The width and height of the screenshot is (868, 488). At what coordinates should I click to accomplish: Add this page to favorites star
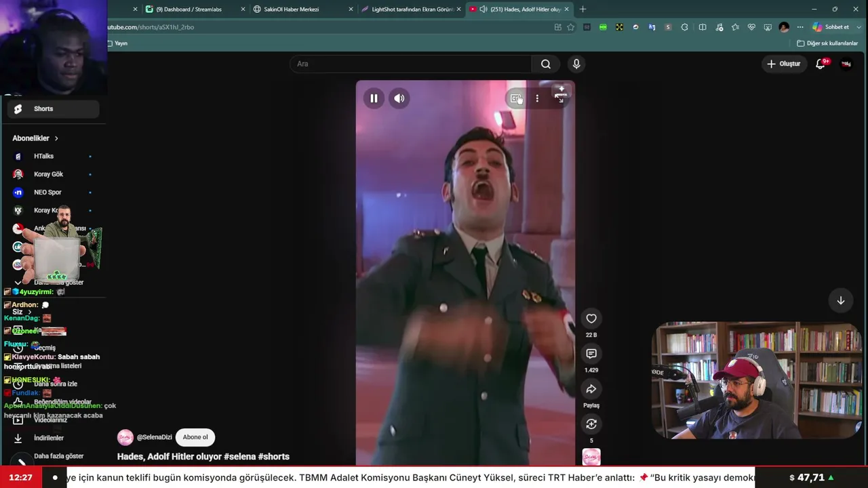click(x=571, y=27)
